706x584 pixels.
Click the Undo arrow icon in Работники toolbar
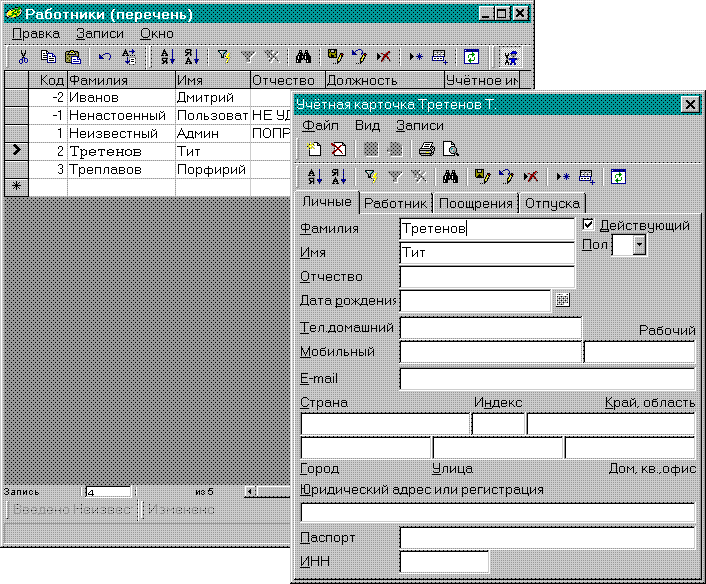pyautogui.click(x=105, y=58)
